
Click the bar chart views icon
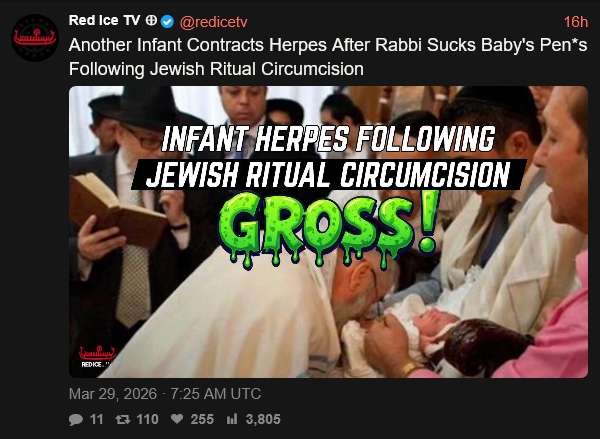pos(232,419)
